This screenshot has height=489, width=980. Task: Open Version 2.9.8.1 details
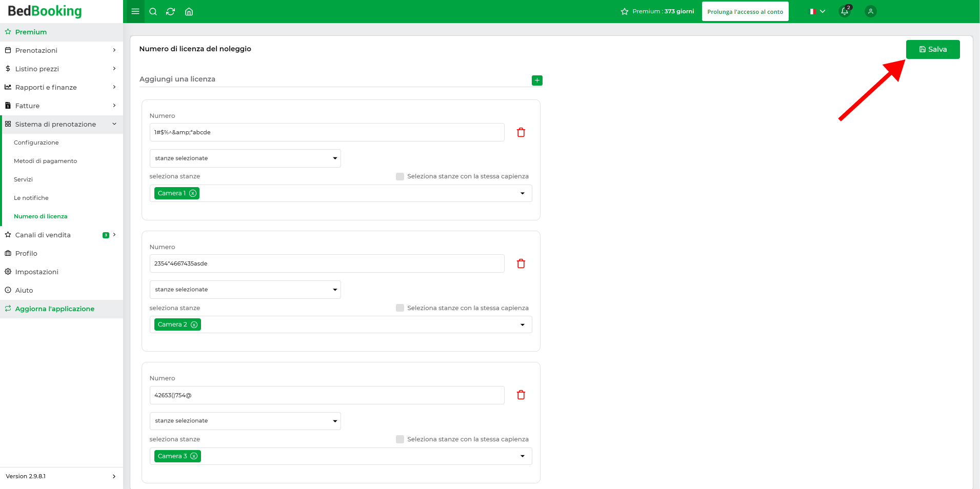pyautogui.click(x=62, y=476)
